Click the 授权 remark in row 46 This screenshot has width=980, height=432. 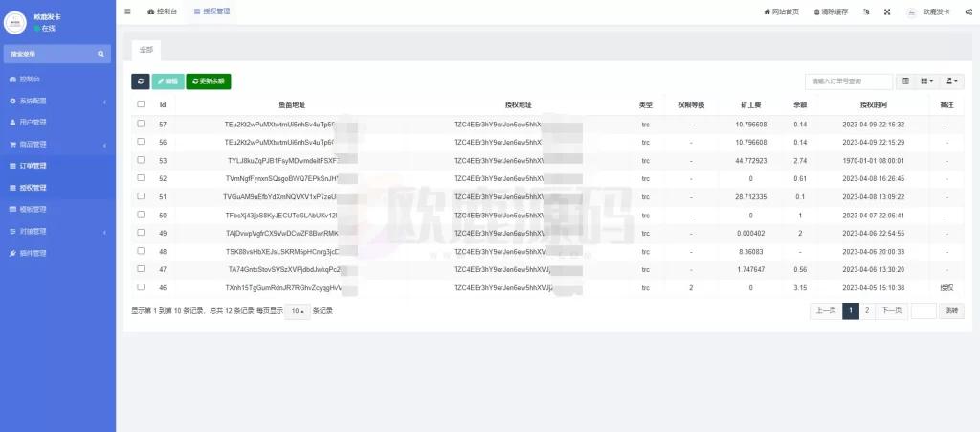pyautogui.click(x=947, y=288)
